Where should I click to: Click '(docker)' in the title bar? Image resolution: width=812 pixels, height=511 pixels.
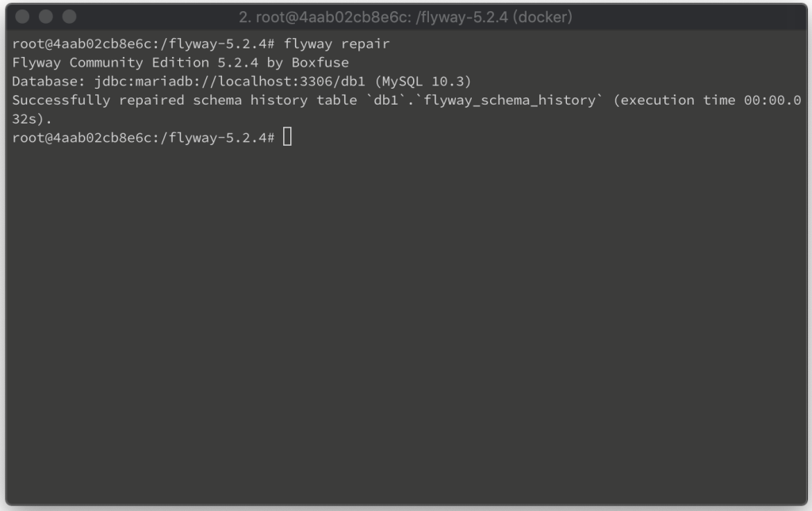[x=542, y=17]
